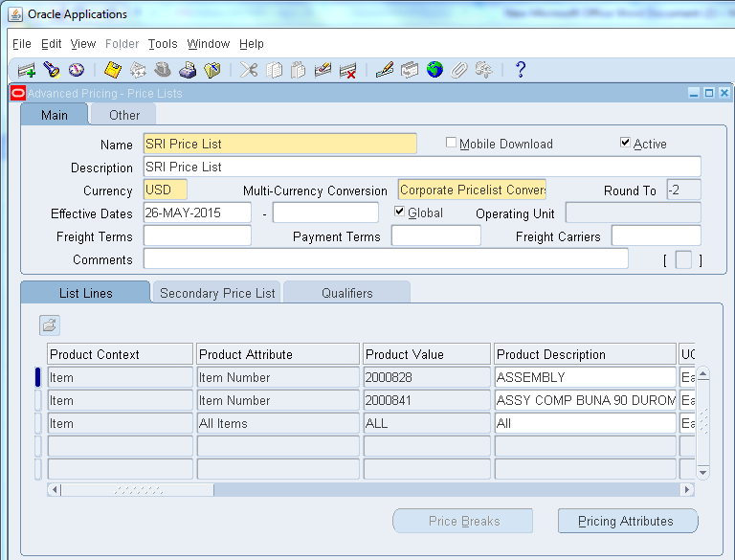The width and height of the screenshot is (735, 560).
Task: Open Translations globe icon
Action: coord(434,70)
